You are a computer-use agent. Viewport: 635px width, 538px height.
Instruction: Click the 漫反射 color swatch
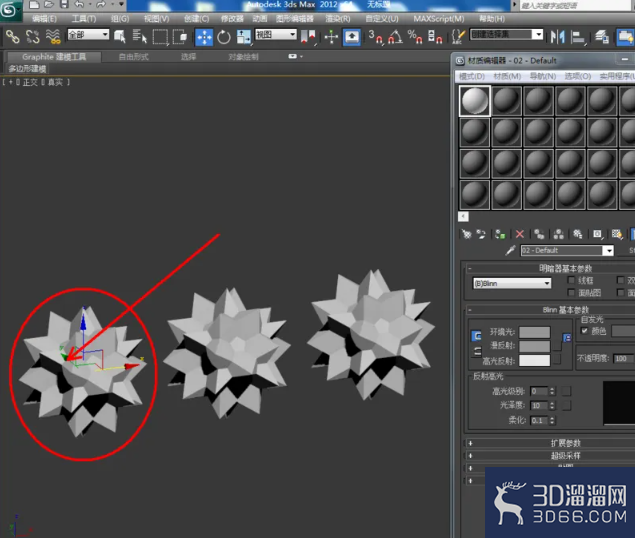pos(535,346)
